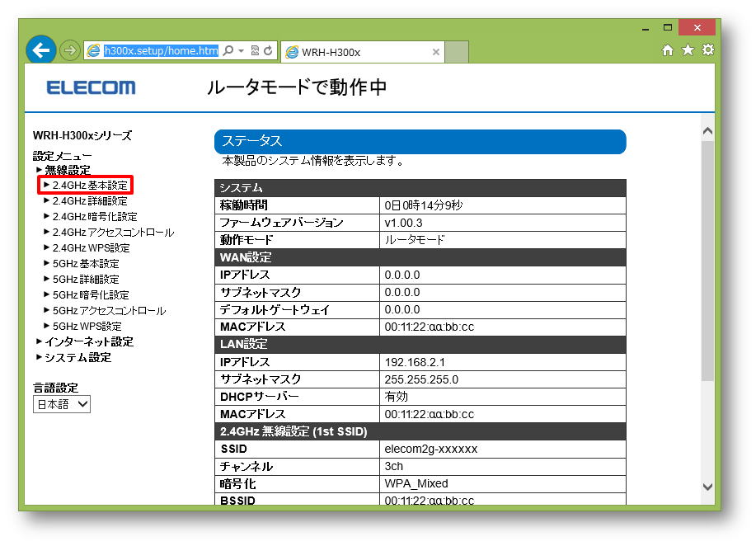
Task: Open browser home via house icon
Action: (667, 49)
